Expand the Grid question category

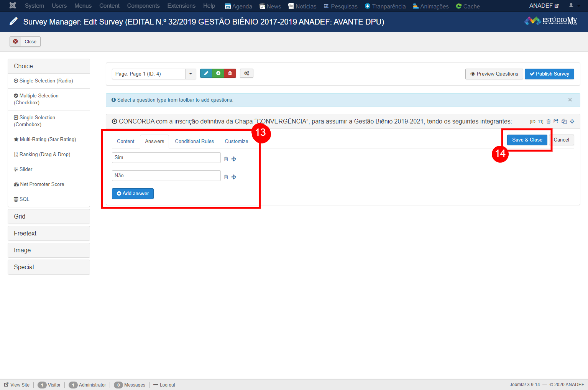pyautogui.click(x=49, y=217)
